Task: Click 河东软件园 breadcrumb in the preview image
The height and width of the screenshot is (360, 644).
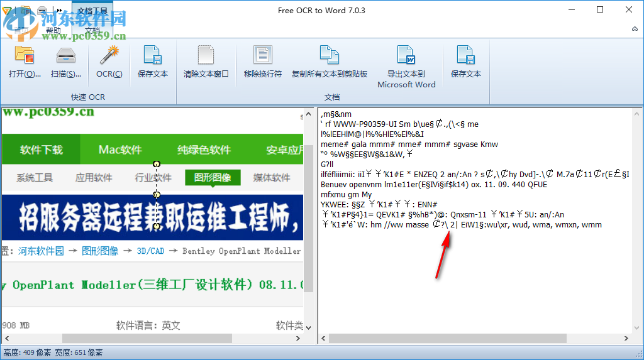Action: [41, 251]
